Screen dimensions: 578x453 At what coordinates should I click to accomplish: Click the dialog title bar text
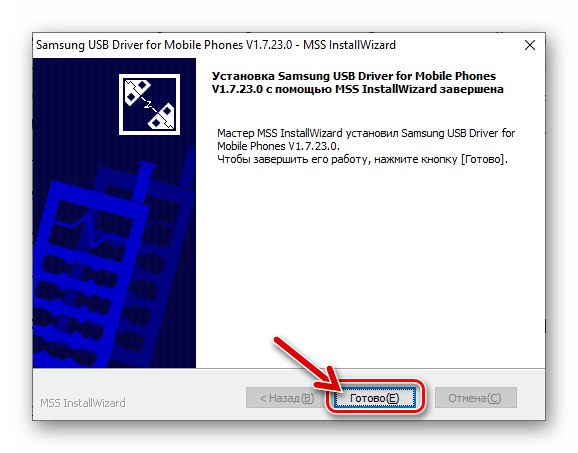tap(216, 45)
